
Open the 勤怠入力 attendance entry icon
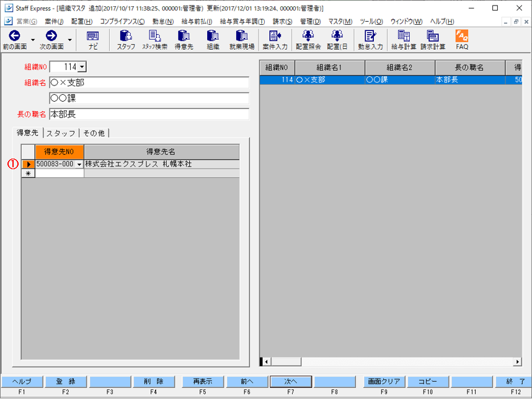pyautogui.click(x=370, y=40)
